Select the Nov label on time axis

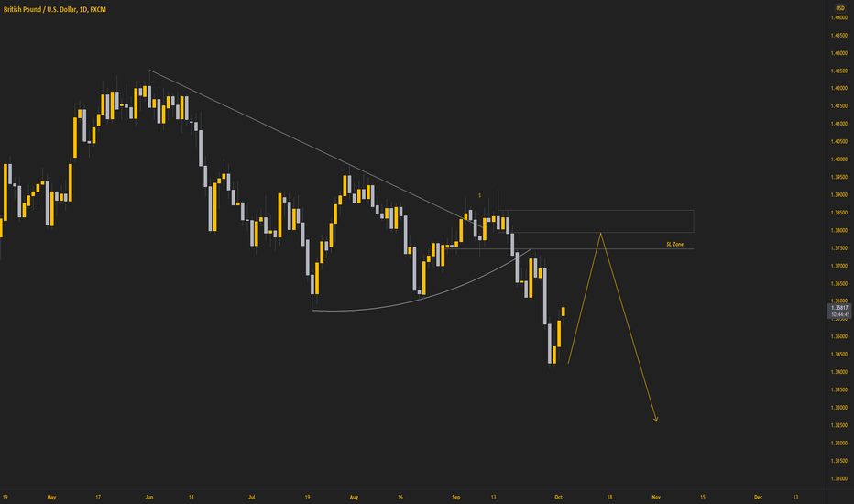[x=656, y=497]
